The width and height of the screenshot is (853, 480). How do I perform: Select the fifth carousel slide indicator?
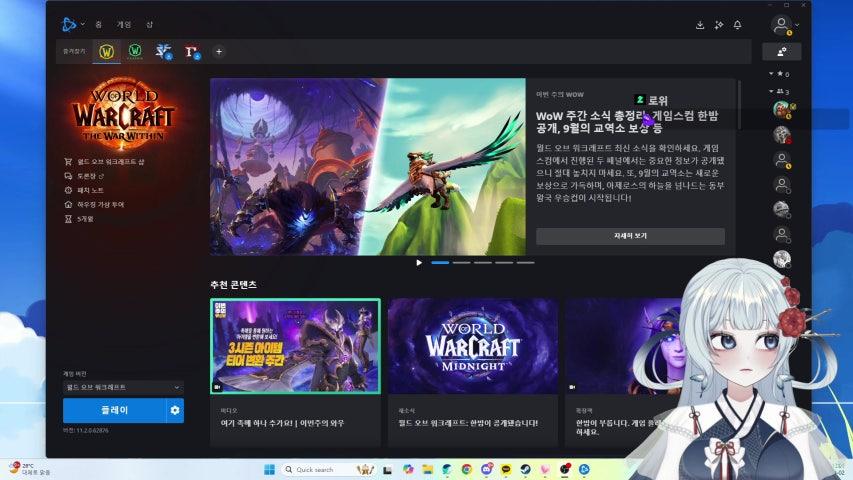[525, 263]
